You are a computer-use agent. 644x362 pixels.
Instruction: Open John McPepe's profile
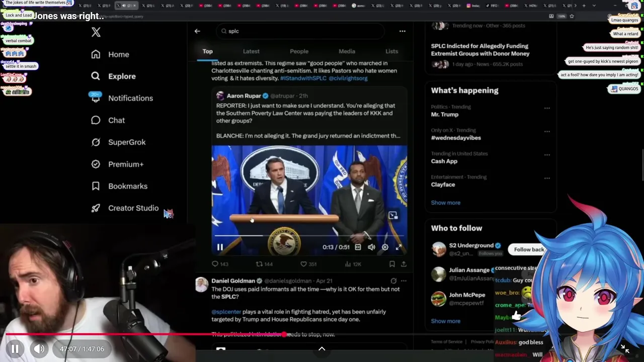pos(467,295)
